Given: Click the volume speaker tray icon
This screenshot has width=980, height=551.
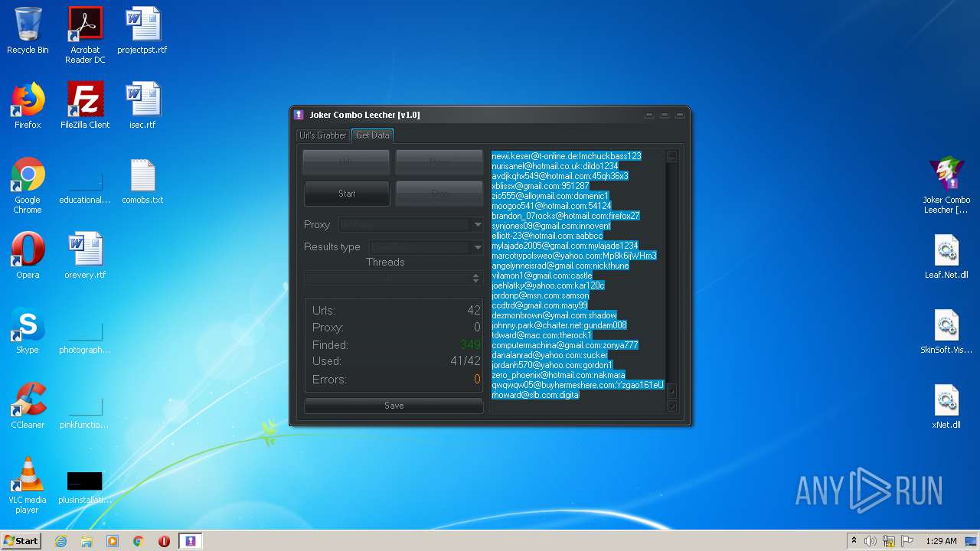Looking at the screenshot, I should pyautogui.click(x=871, y=541).
